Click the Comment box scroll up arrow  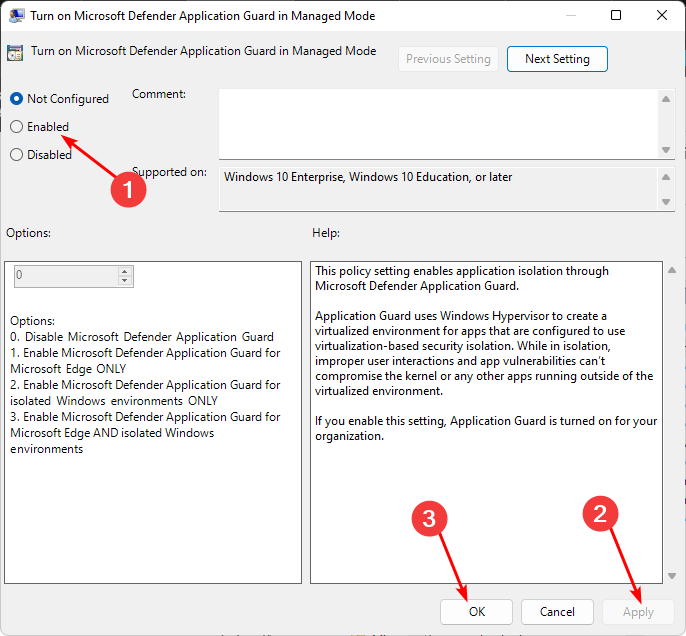667,98
